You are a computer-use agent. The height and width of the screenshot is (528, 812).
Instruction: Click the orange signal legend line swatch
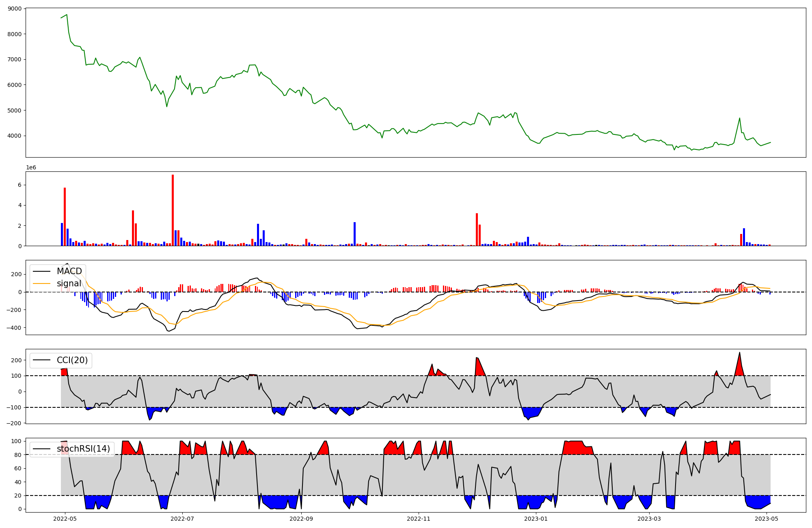point(42,283)
